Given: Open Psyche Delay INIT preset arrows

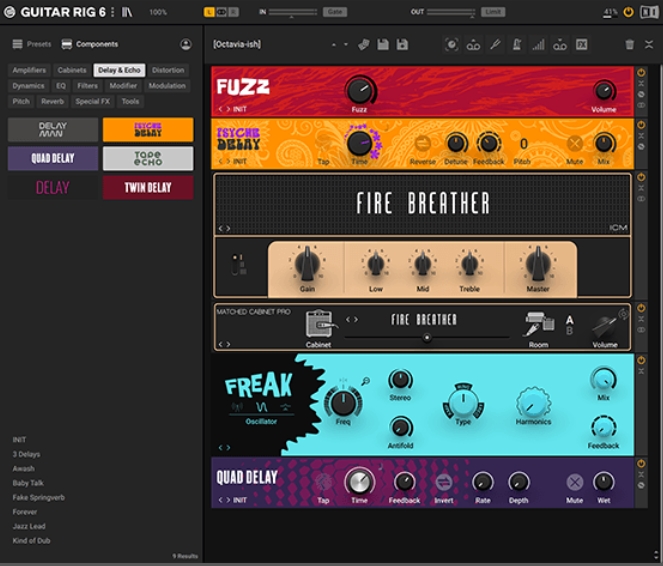Looking at the screenshot, I should point(225,161).
